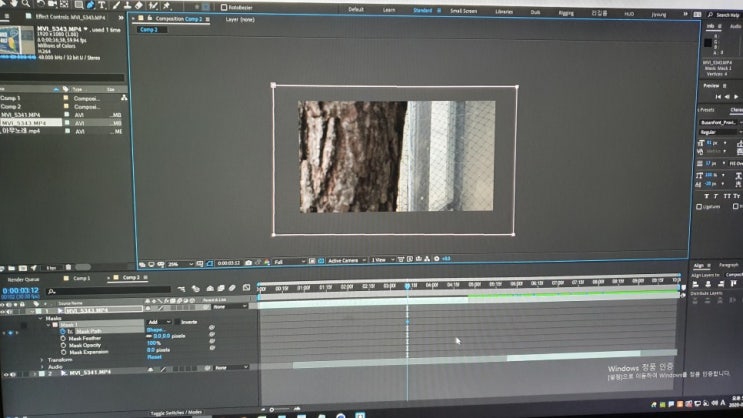Switch to Learn workspace

pyautogui.click(x=389, y=9)
